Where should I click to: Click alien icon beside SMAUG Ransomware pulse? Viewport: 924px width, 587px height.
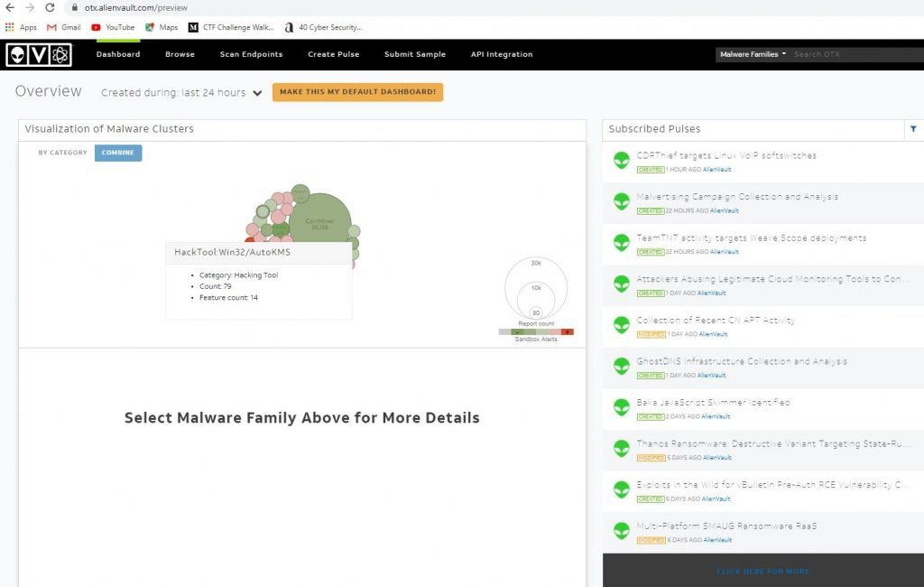(x=621, y=532)
